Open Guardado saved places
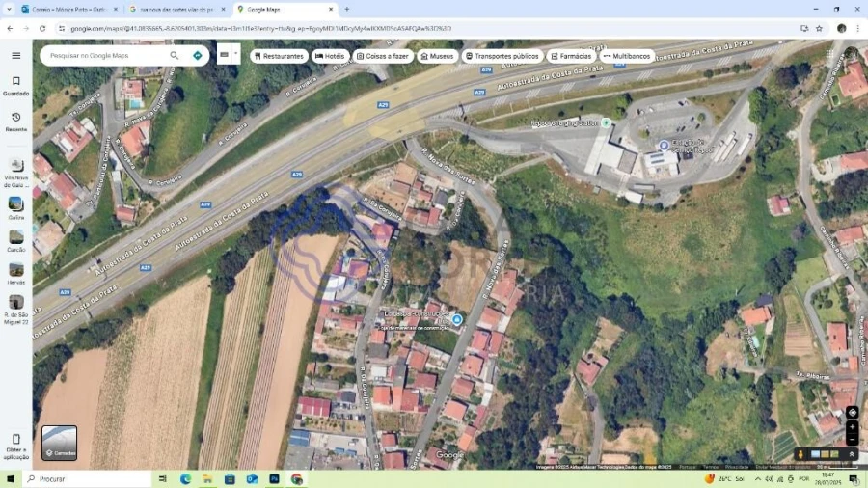The width and height of the screenshot is (868, 488). 16,86
